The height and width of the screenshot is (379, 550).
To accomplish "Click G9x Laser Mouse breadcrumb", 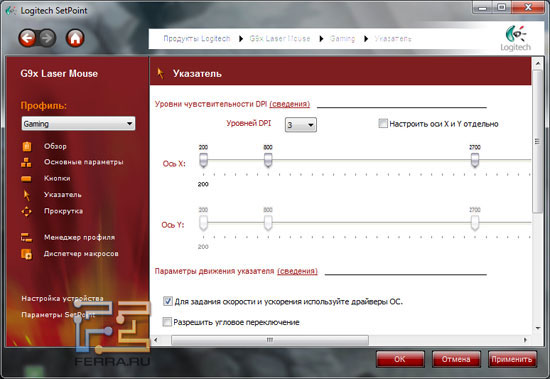I will (280, 39).
